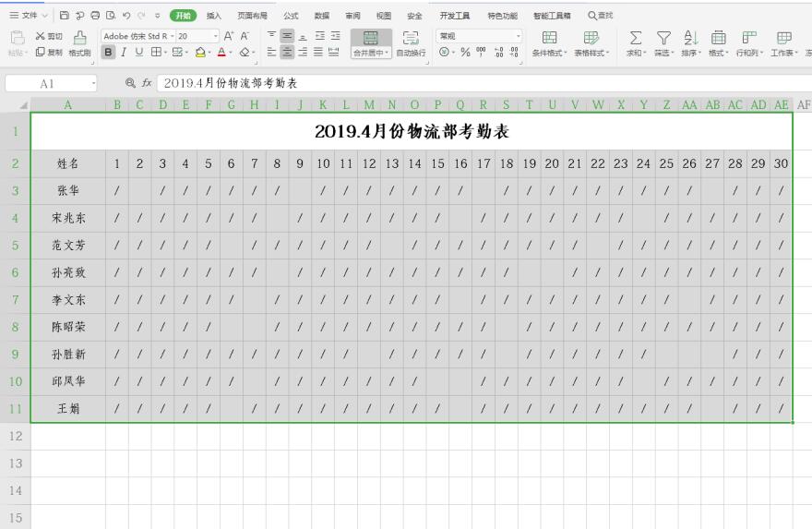
Task: Switch to the 公式 Formulas tab
Action: click(291, 16)
